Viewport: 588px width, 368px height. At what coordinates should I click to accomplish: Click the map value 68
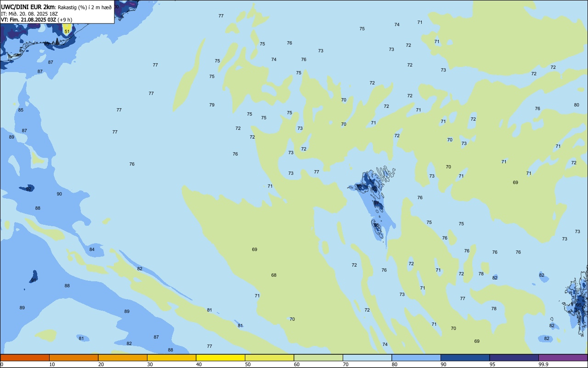274,275
